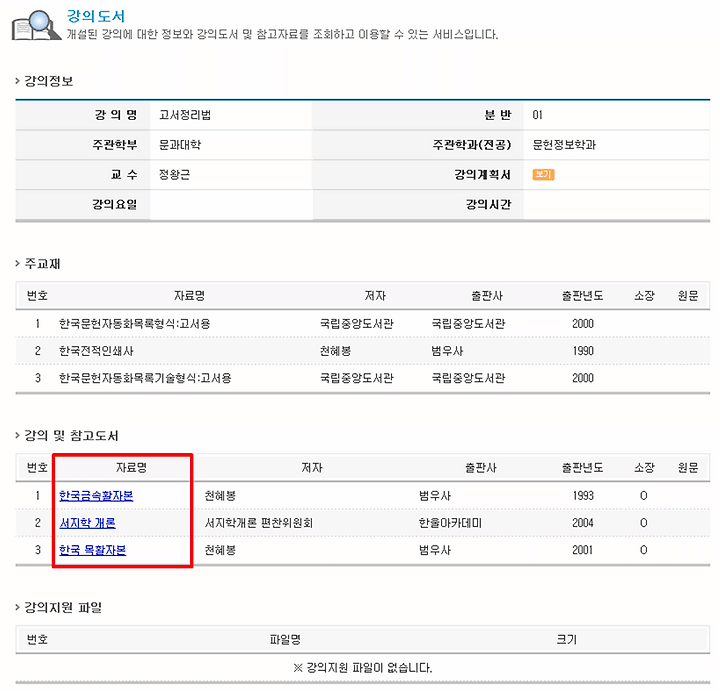Image resolution: width=720 pixels, height=692 pixels.
Task: Click author 서지학개론 편찬위원회
Action: 259,523
